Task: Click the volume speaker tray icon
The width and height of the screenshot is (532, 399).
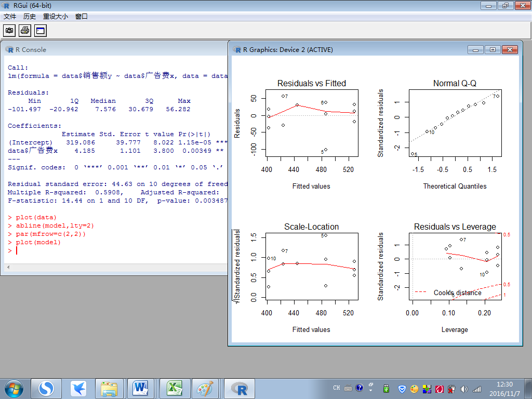Action: [464, 389]
